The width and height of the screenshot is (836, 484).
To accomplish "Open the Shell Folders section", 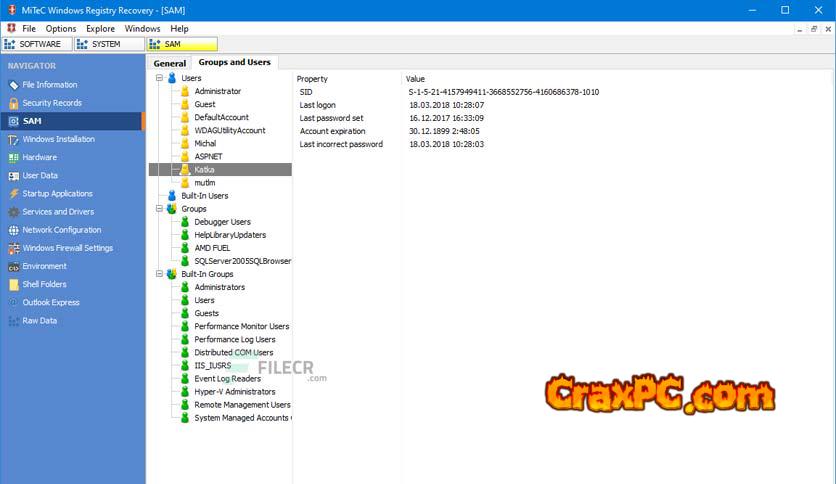I will click(46, 284).
